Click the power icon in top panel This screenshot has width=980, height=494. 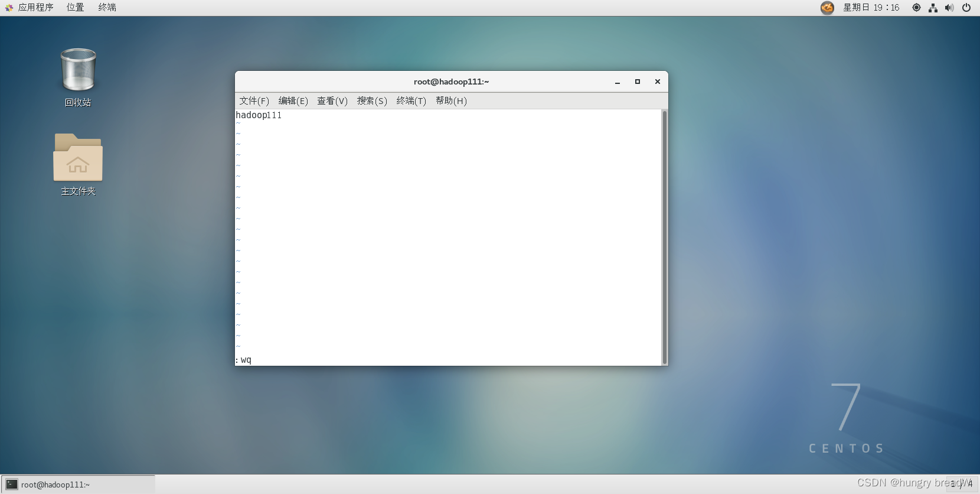tap(966, 8)
